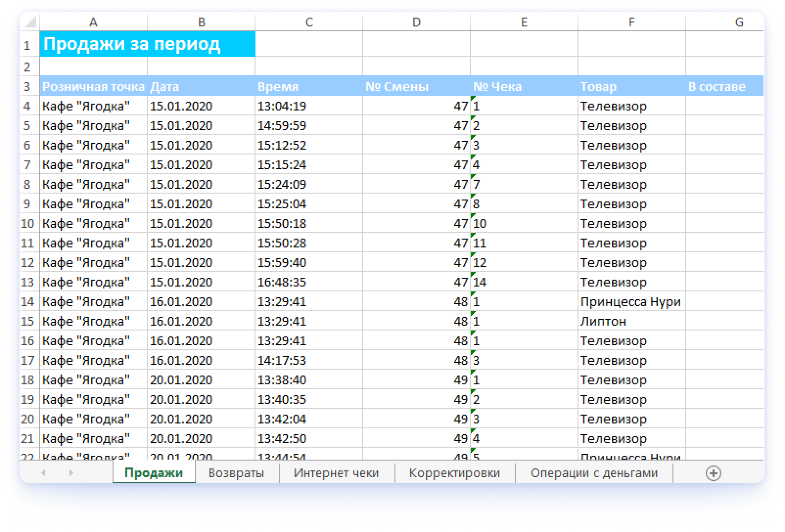
Task: Switch to the Продажи sheet tab
Action: point(154,473)
